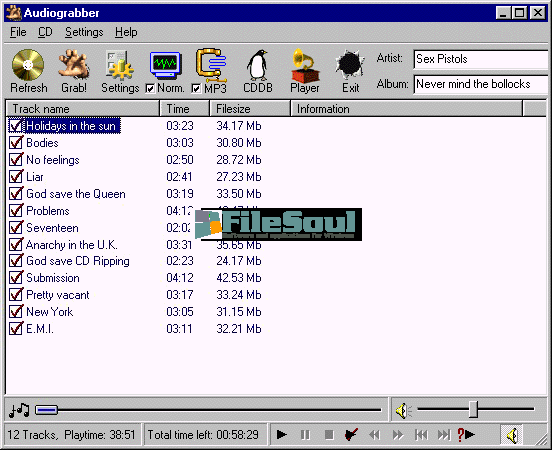Sort by Time column header
The width and height of the screenshot is (552, 450).
pyautogui.click(x=185, y=109)
